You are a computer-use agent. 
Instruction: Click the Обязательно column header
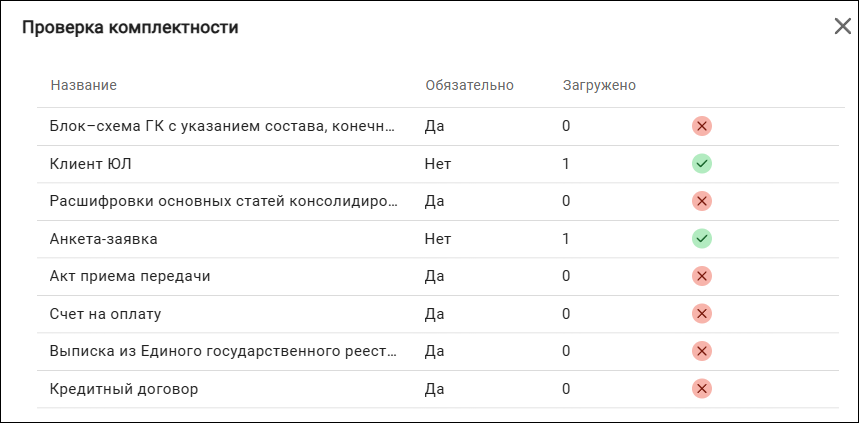[469, 86]
